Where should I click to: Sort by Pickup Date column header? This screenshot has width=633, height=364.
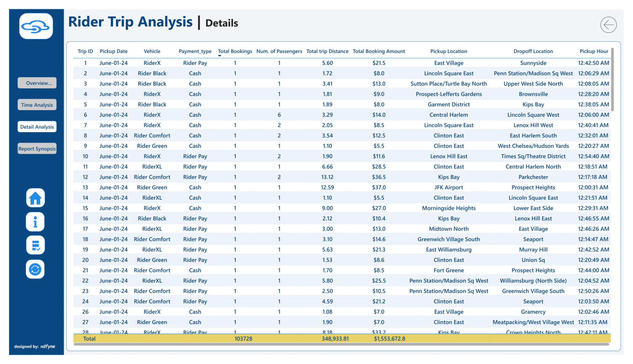113,51
